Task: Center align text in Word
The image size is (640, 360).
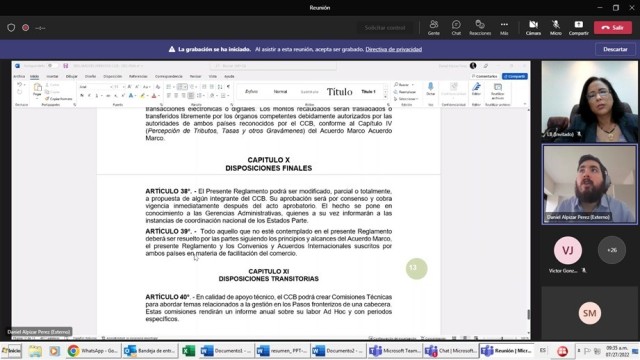Action: (x=176, y=96)
